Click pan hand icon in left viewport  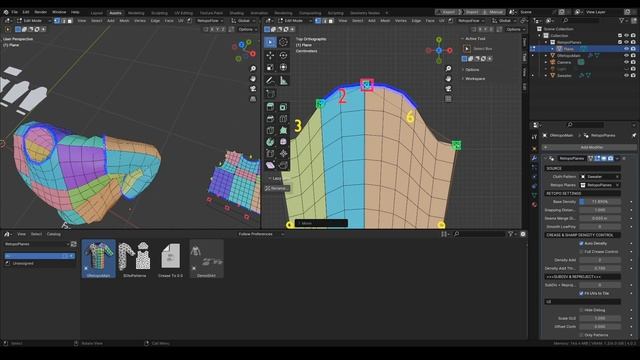(x=253, y=78)
